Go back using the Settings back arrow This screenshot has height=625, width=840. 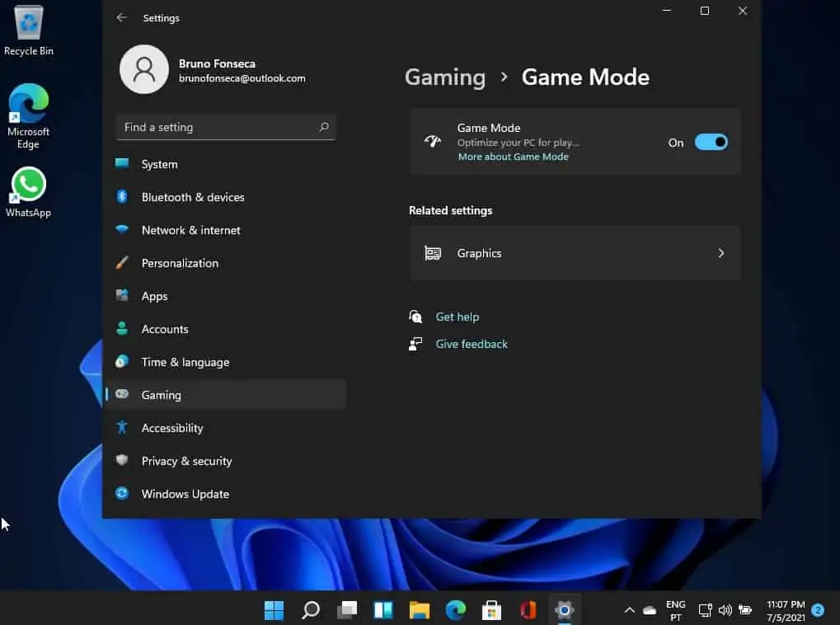(x=122, y=17)
